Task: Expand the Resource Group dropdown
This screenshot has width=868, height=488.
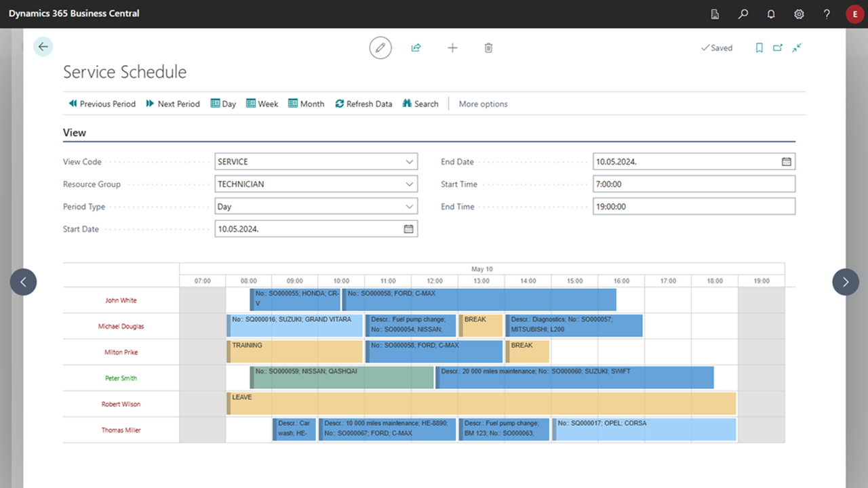Action: pos(409,184)
